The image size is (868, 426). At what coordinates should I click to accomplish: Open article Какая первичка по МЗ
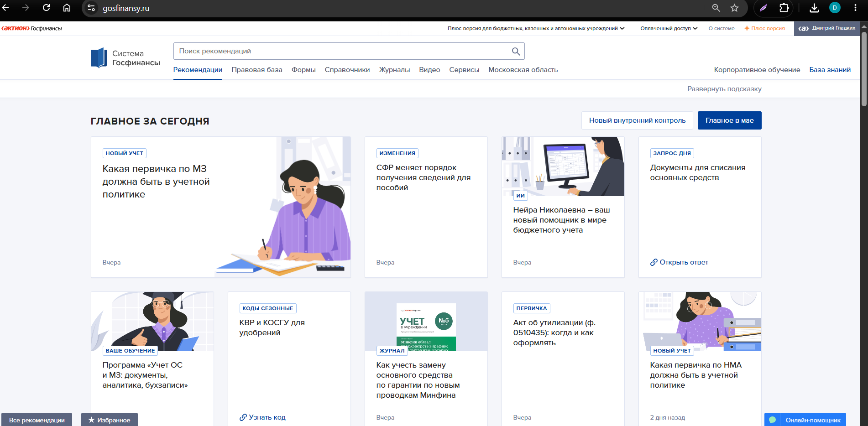(x=156, y=182)
